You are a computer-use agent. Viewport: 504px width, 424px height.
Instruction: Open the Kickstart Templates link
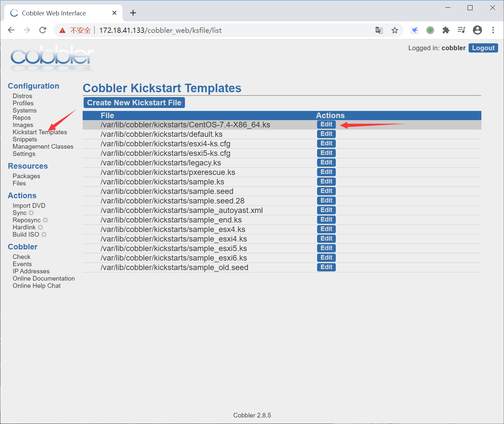tap(40, 132)
